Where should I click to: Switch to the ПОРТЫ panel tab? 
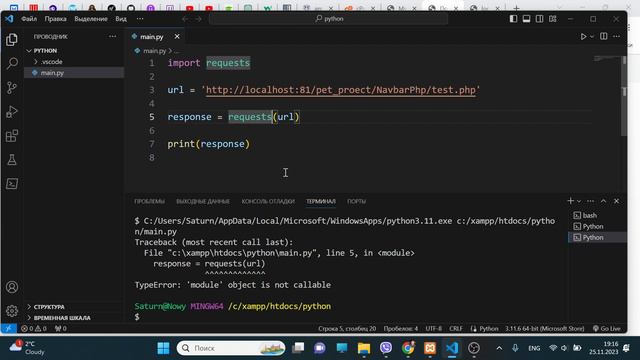point(356,201)
